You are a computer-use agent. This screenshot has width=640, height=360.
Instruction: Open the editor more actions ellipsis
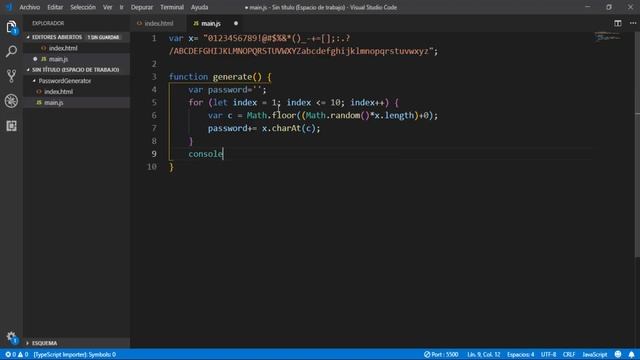tap(633, 23)
